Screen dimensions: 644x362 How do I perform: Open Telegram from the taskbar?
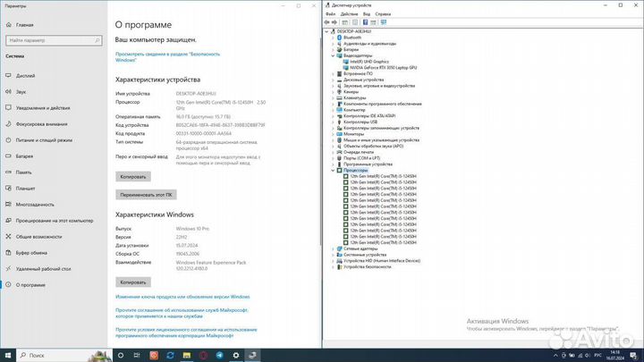coord(220,356)
